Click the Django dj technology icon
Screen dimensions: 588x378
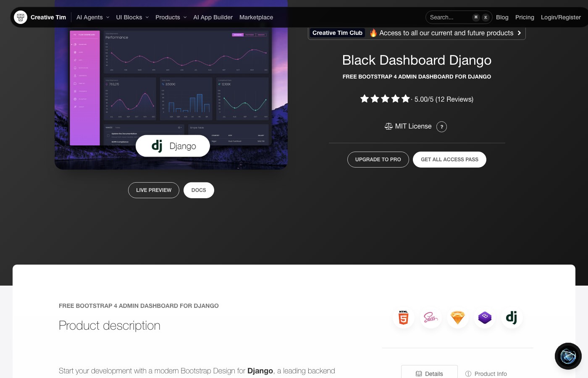(x=512, y=318)
